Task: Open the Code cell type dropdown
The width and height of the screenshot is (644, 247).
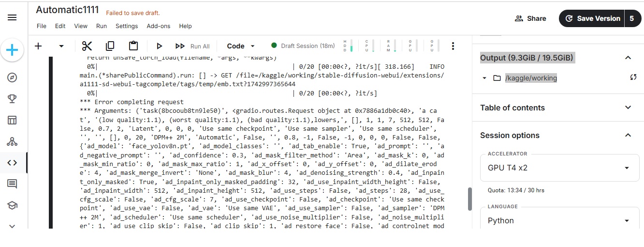Action: point(241,46)
